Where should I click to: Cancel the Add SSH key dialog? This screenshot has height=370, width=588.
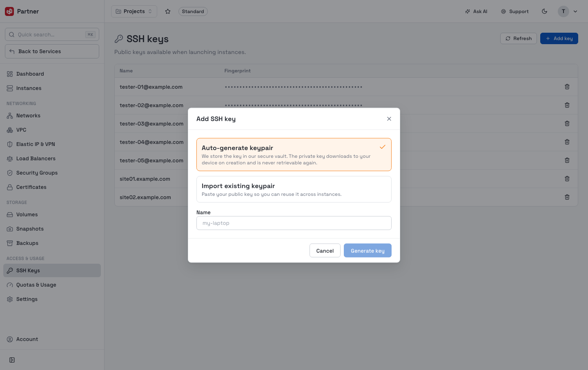[x=325, y=251]
